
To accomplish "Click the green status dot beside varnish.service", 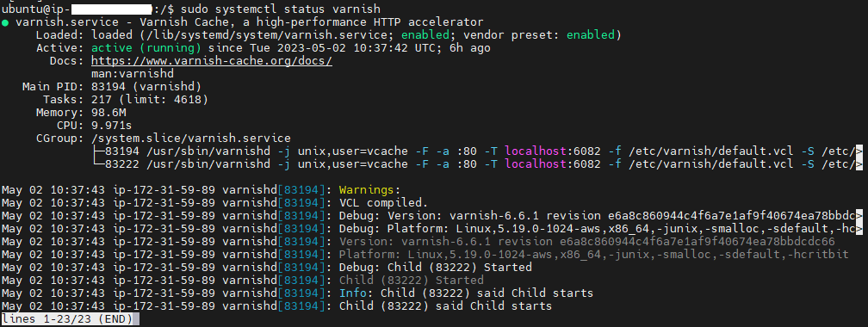I will pos(5,22).
